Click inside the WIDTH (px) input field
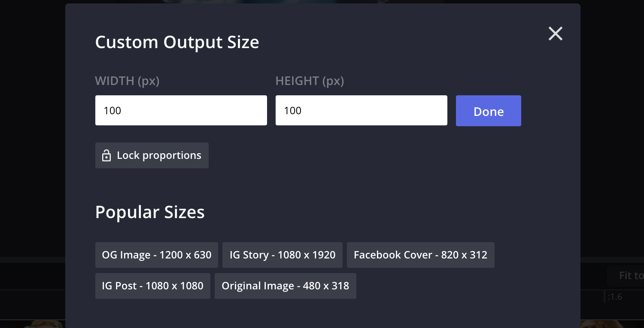Screen dimensions: 644x328 coord(181,110)
